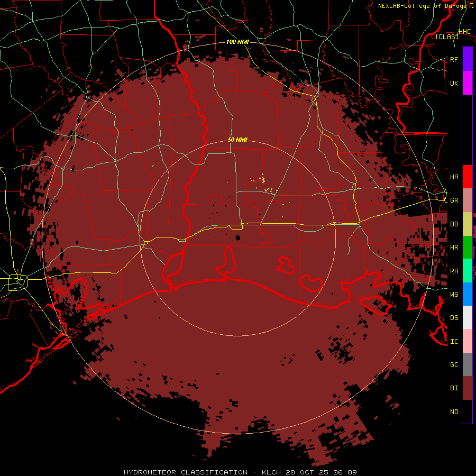Click the GR legend label
Image resolution: width=476 pixels, height=476 pixels.
tap(454, 200)
